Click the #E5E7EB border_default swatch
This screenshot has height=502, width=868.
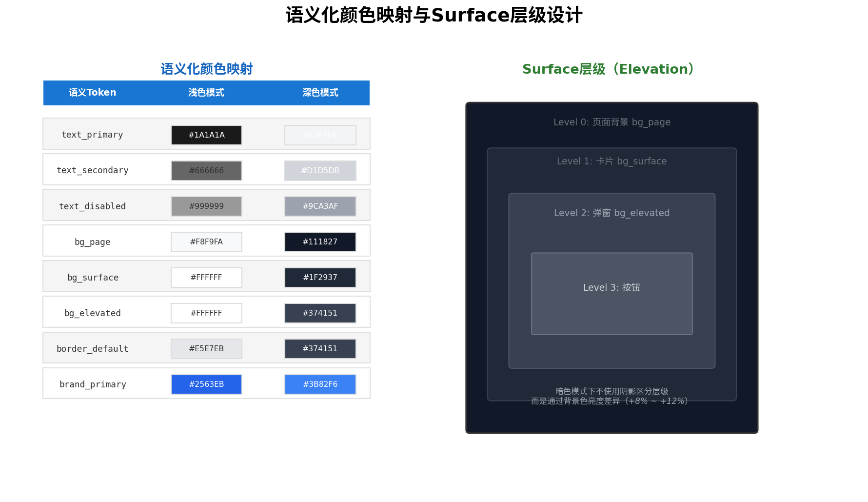click(206, 349)
